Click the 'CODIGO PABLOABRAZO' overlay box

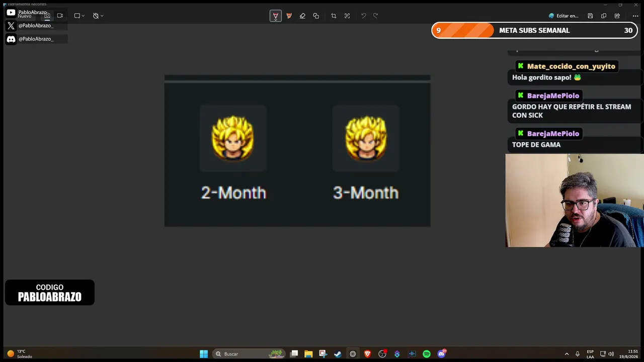(50, 293)
